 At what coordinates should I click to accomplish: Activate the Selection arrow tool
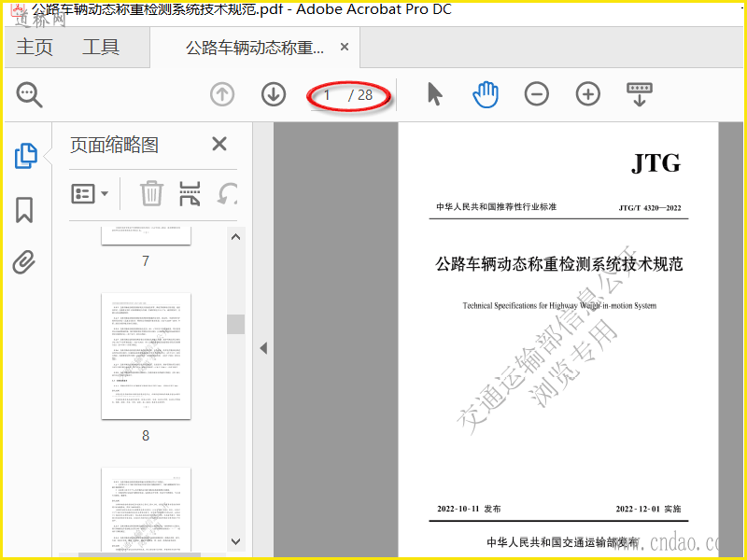(434, 94)
